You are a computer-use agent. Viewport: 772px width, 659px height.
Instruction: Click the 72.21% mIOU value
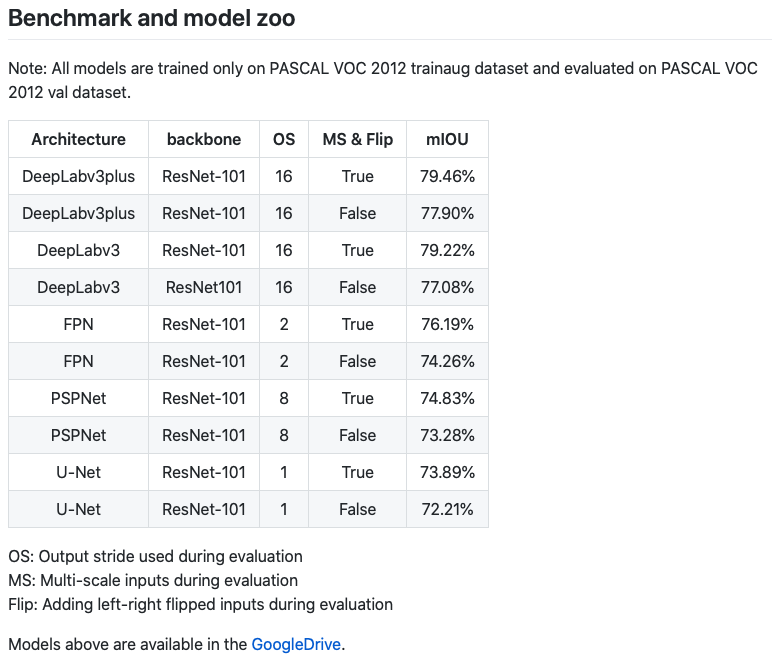pyautogui.click(x=447, y=509)
